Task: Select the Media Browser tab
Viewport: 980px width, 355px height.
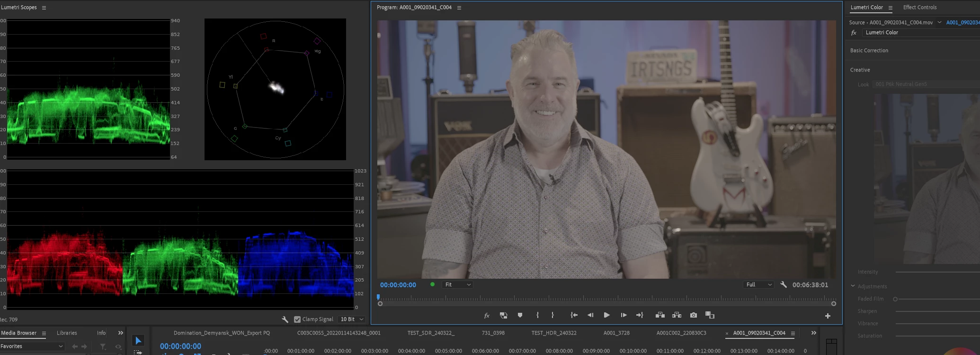Action: pos(18,333)
